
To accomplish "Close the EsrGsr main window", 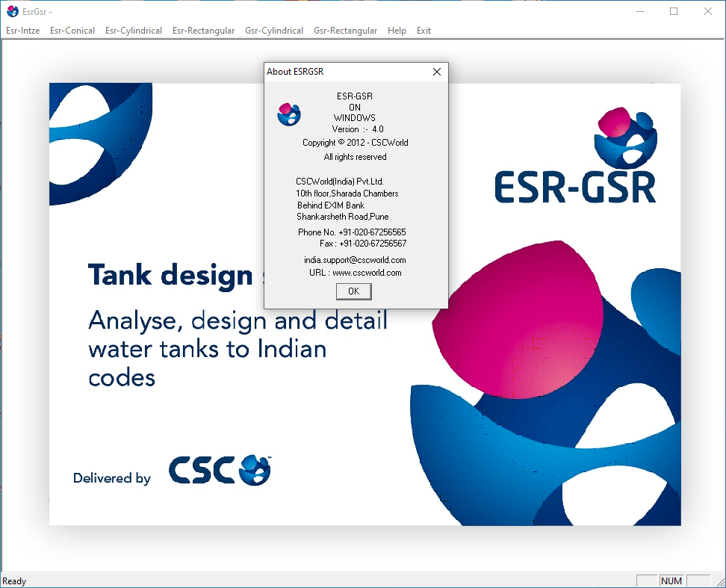I will click(708, 11).
